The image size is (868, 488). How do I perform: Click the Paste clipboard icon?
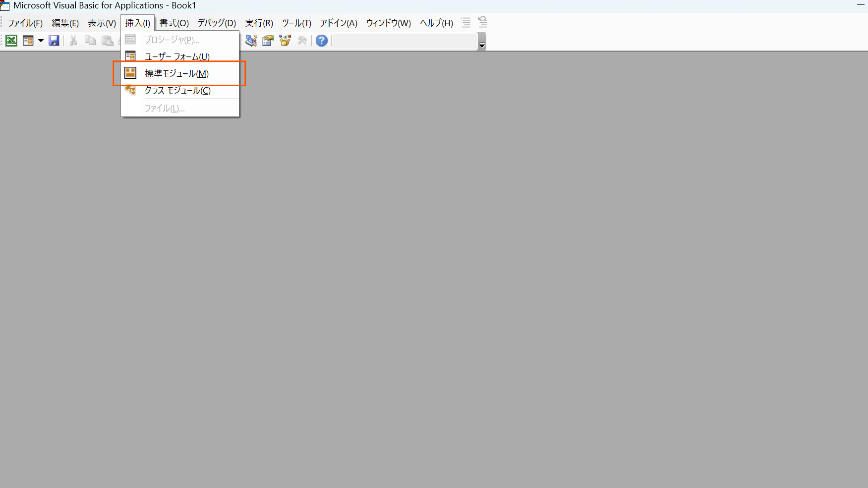tap(107, 41)
